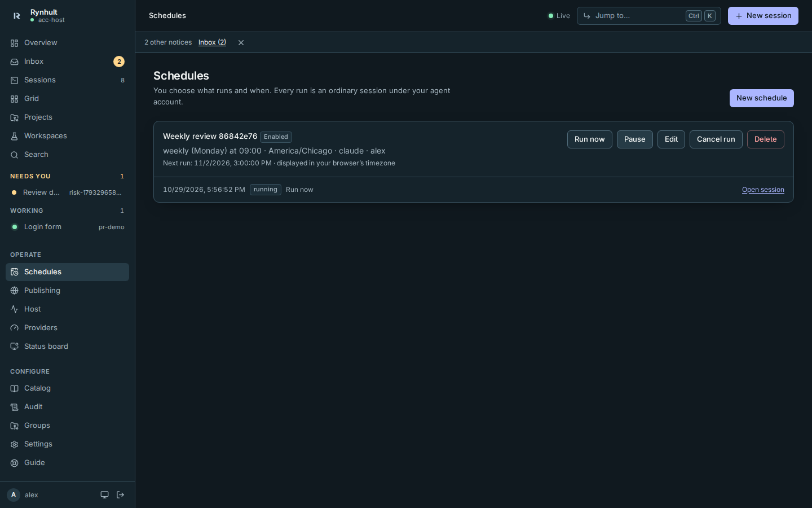Viewport: 812px width, 508px height.
Task: Click the Live status indicator
Action: (x=559, y=16)
